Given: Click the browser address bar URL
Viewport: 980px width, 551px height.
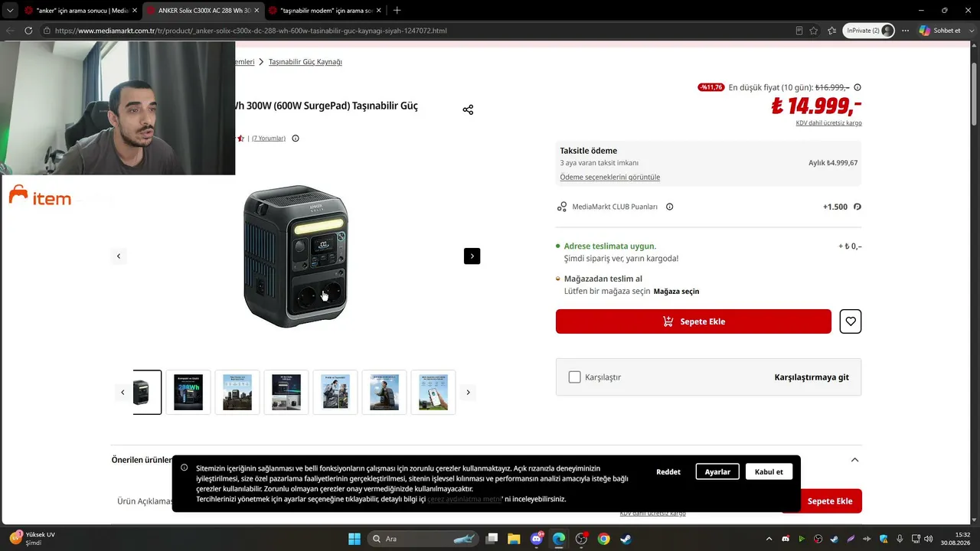Looking at the screenshot, I should pos(251,31).
